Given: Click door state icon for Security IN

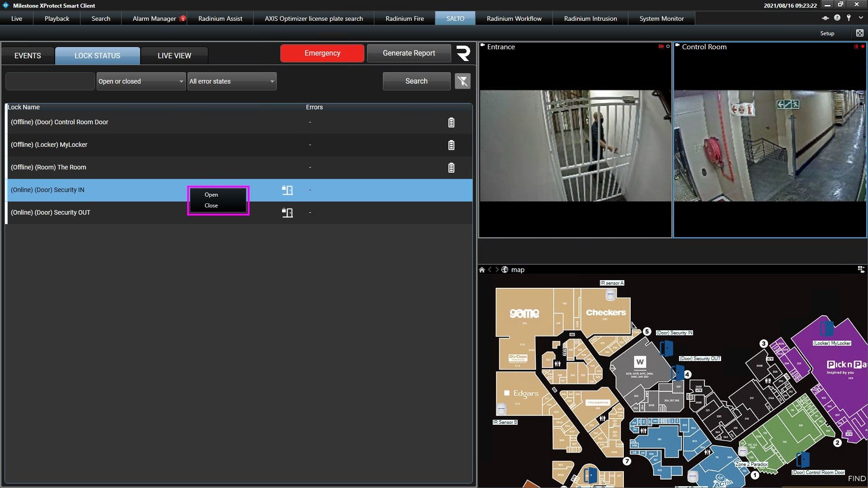Looking at the screenshot, I should [x=288, y=190].
